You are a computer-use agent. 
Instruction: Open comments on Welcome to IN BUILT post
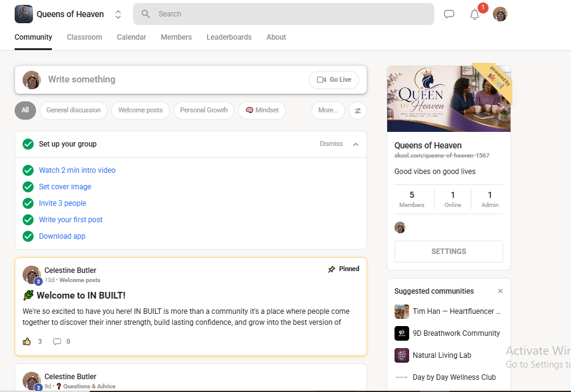click(x=57, y=341)
